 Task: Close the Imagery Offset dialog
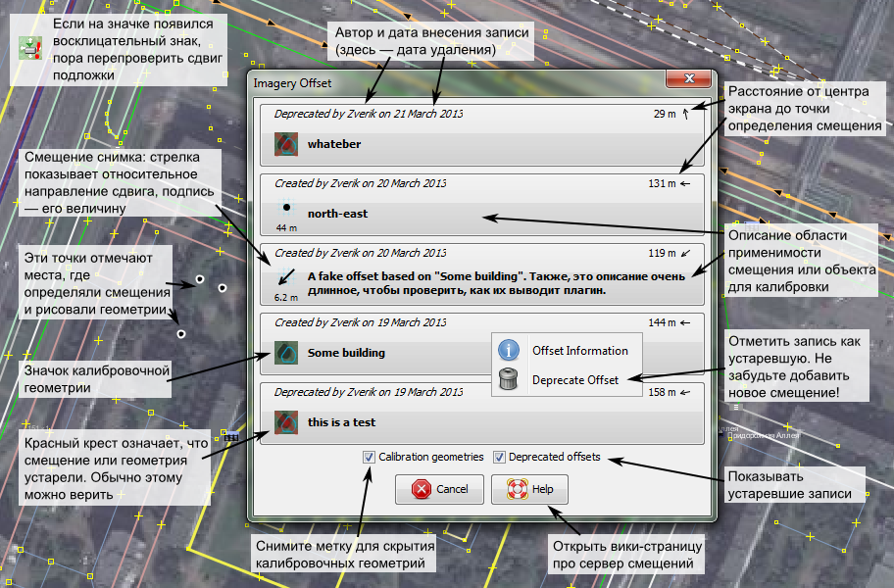(689, 82)
